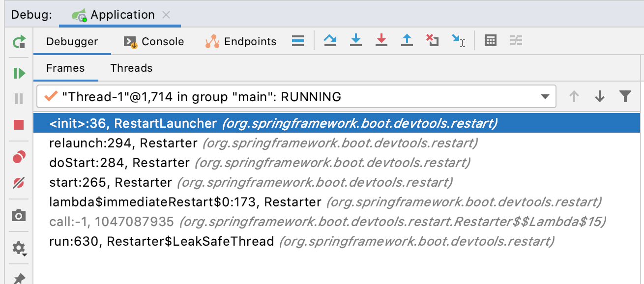Click Run to Cursor icon
Screen dimensions: 644x284
(458, 41)
